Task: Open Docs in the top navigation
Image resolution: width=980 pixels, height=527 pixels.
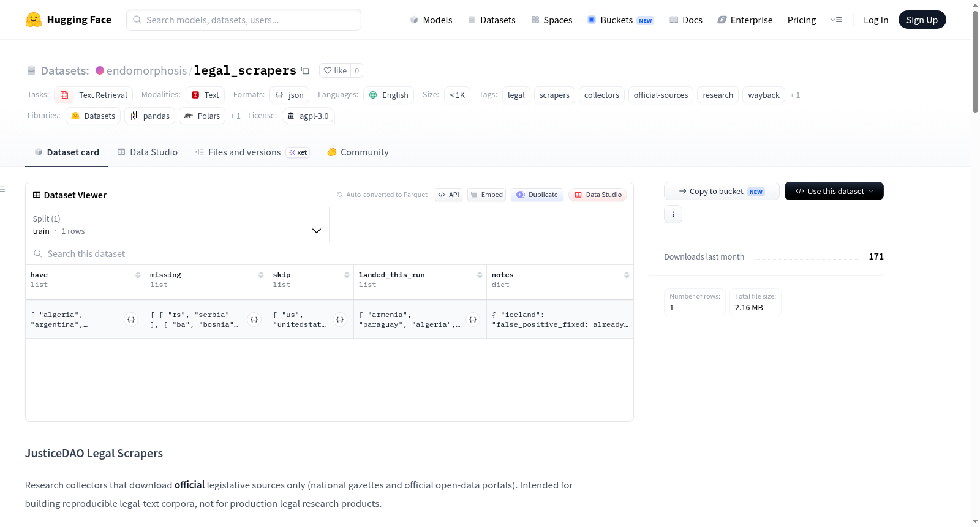Action: (686, 20)
